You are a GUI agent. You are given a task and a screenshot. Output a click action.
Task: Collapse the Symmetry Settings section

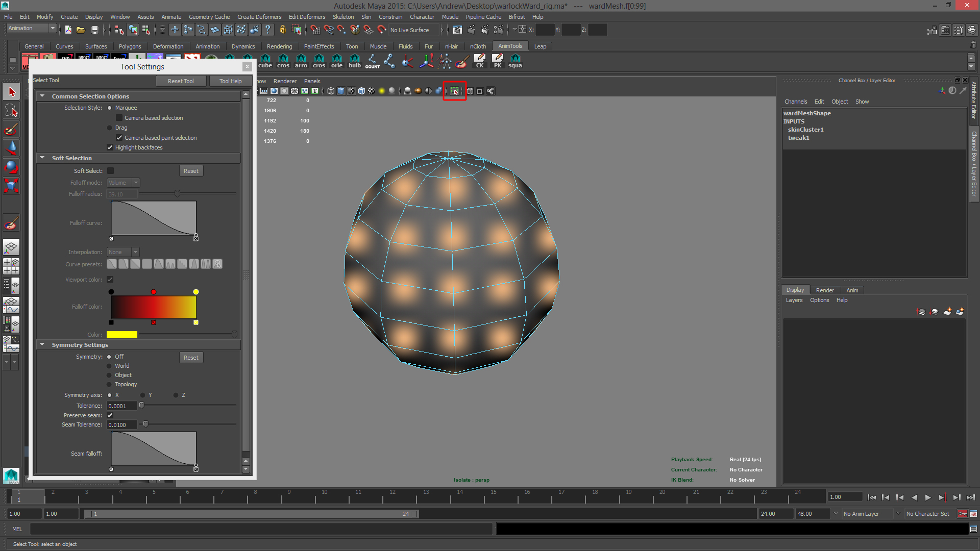pos(42,345)
